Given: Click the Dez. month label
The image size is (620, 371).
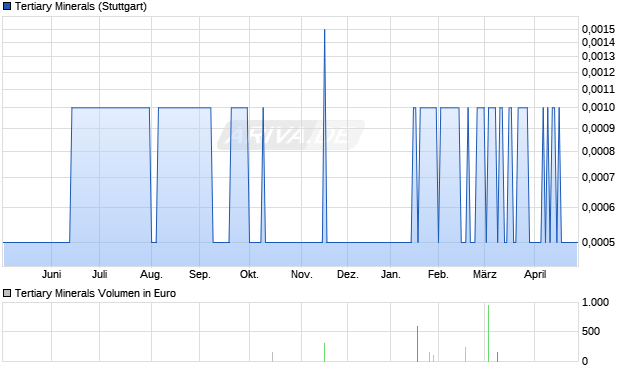Looking at the screenshot, I should [348, 274].
